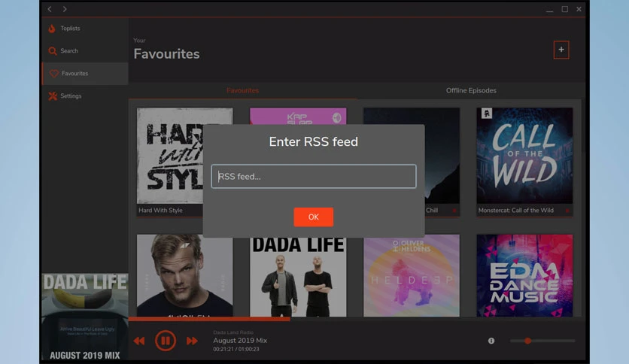The height and width of the screenshot is (364, 629).
Task: Go back with the left arrow
Action: coord(50,9)
